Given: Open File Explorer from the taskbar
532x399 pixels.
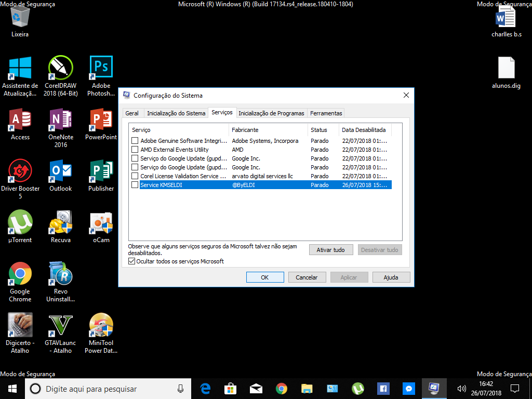Looking at the screenshot, I should 307,389.
